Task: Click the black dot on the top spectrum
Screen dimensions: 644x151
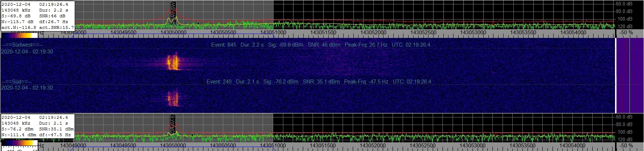Action: (x=198, y=23)
